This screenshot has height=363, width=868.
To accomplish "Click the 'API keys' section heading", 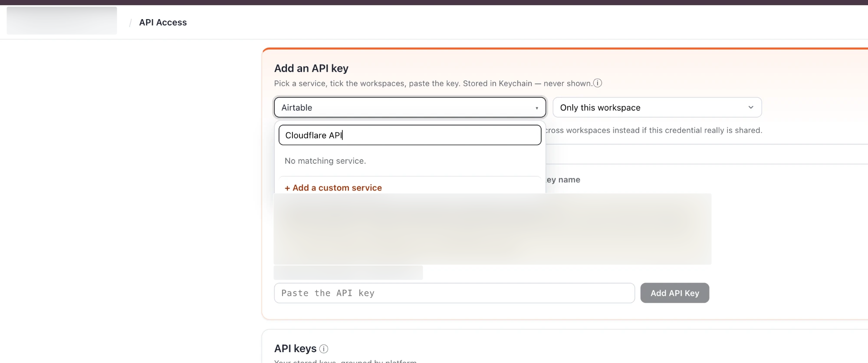I will 295,349.
